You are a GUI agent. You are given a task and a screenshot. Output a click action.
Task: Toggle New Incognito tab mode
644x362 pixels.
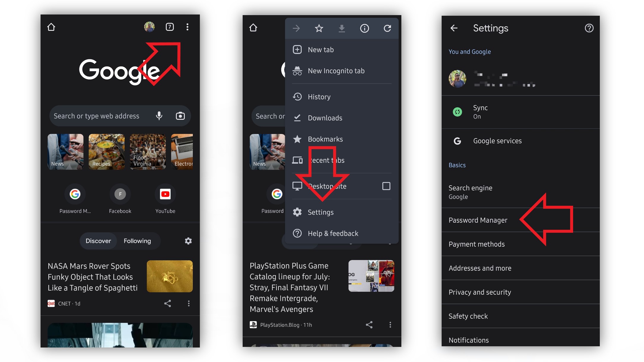coord(337,70)
